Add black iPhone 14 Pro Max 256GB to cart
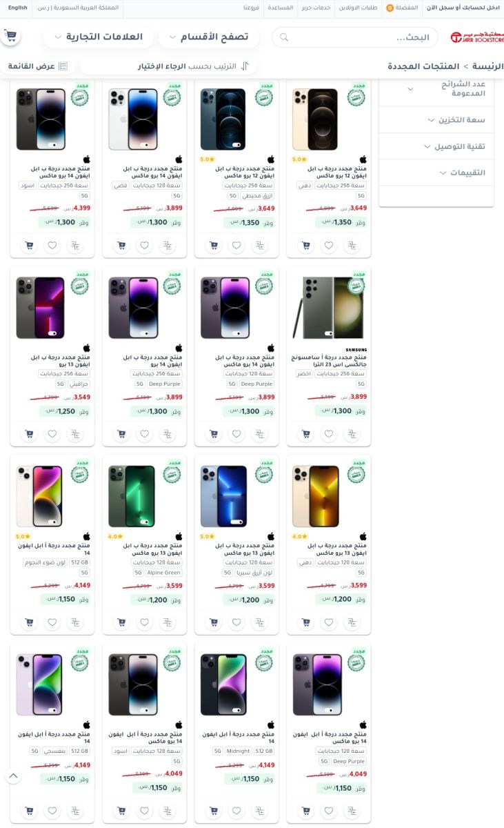The width and height of the screenshot is (504, 828). click(x=29, y=245)
